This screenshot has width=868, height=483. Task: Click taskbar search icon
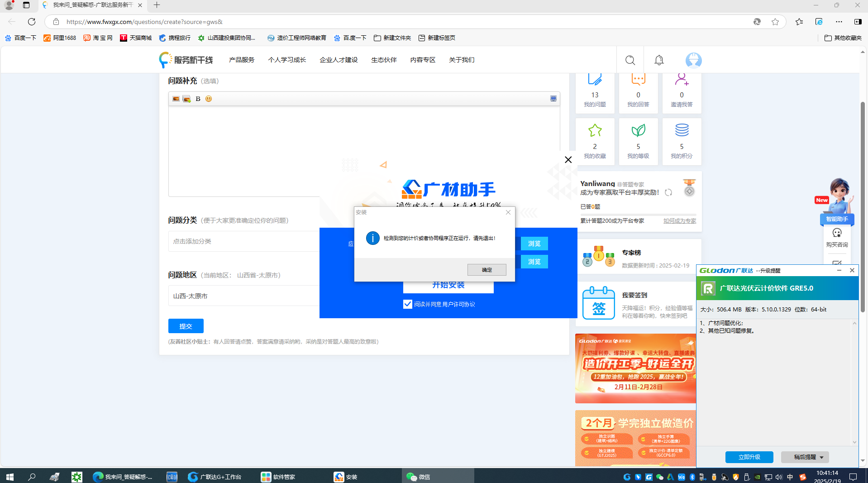click(32, 477)
